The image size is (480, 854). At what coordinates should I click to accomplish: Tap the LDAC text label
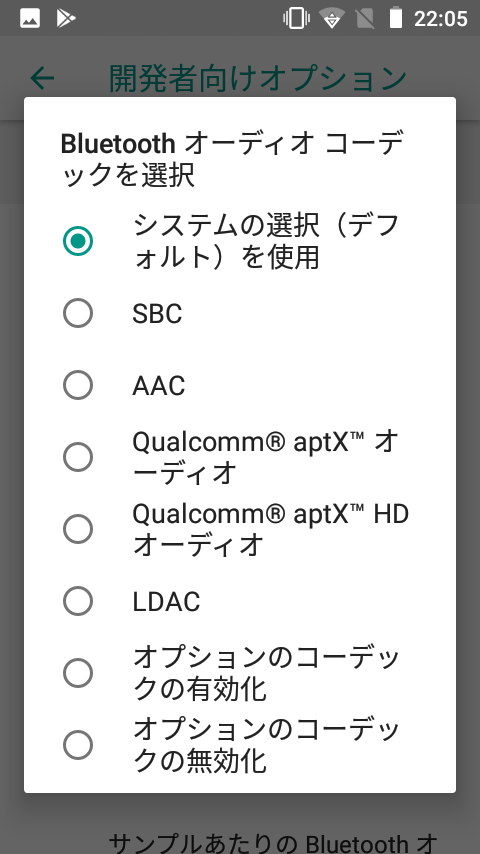click(x=166, y=601)
